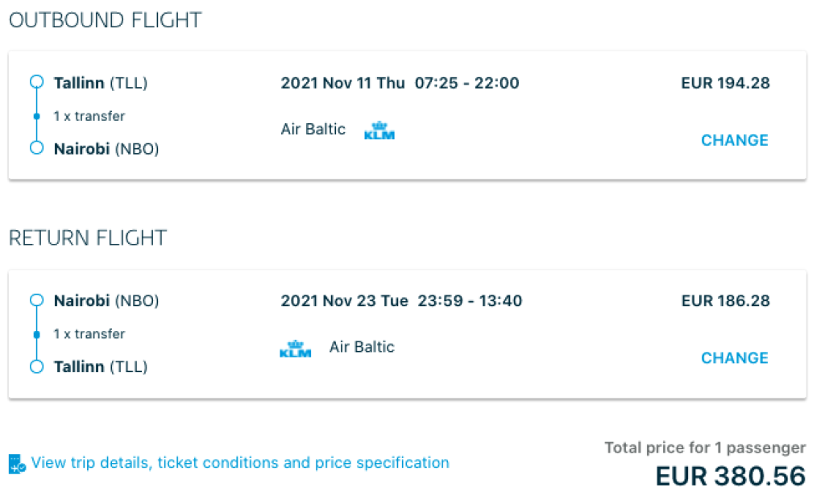Select the return "1 x transfer" label
The width and height of the screenshot is (825, 504).
click(89, 334)
